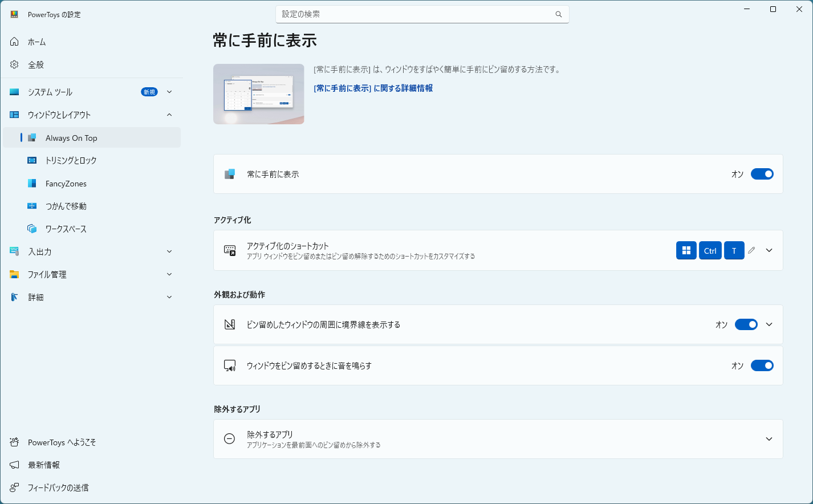The image size is (813, 504).
Task: Expand the border settings chevron
Action: [769, 324]
